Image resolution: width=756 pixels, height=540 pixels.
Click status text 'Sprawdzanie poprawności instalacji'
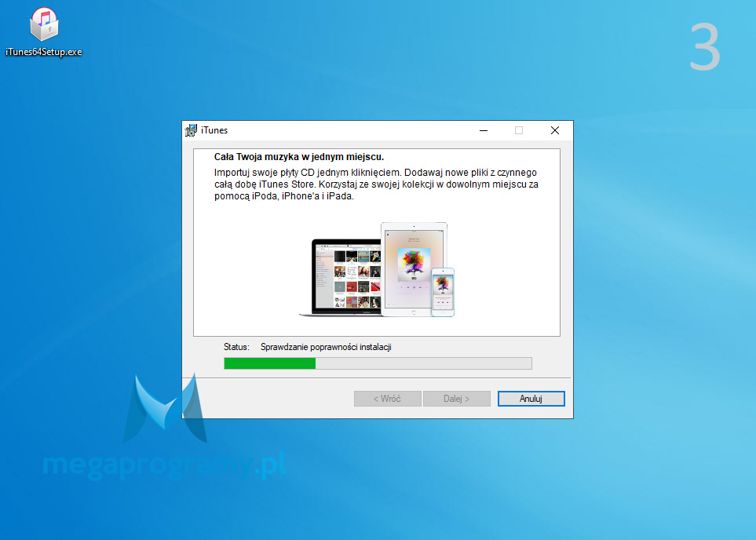click(x=326, y=347)
